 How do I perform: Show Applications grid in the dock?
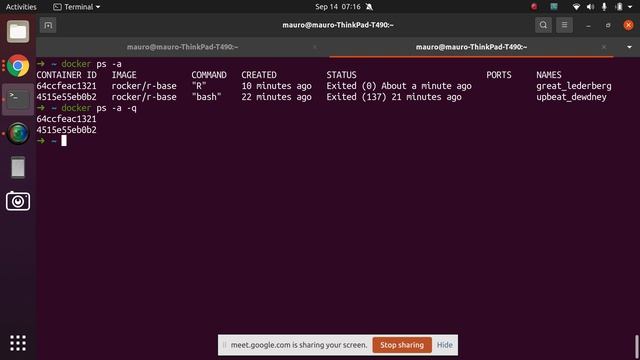click(x=18, y=343)
